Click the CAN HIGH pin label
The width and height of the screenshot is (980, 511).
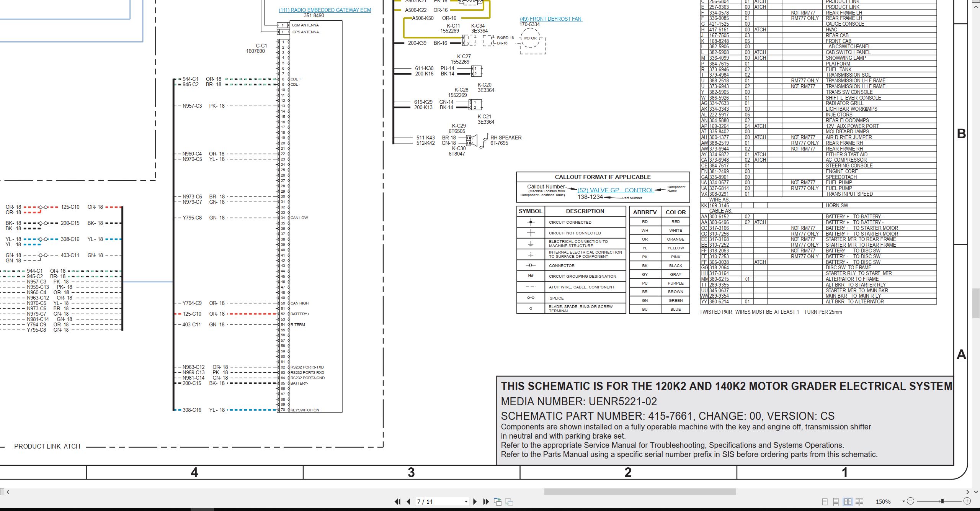click(299, 303)
